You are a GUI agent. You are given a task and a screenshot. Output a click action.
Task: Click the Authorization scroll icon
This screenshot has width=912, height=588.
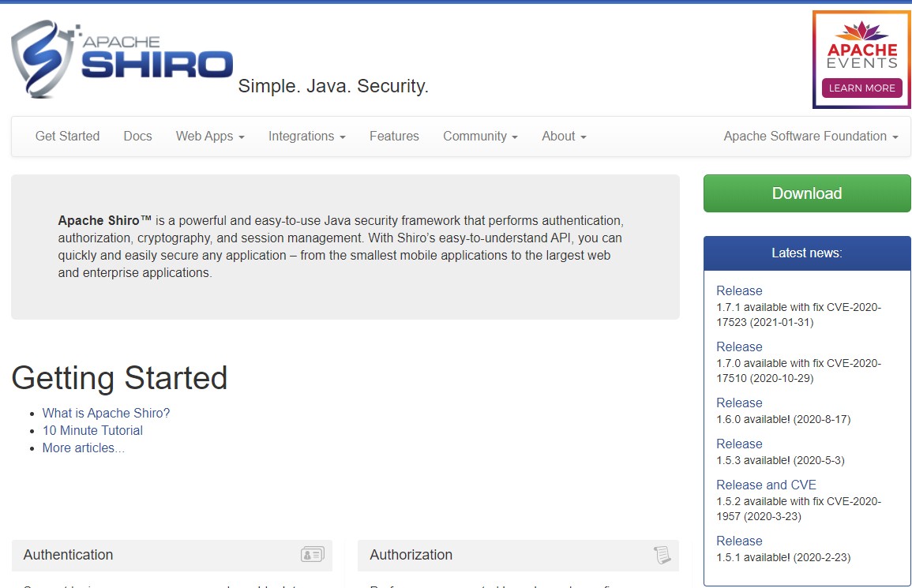click(661, 554)
